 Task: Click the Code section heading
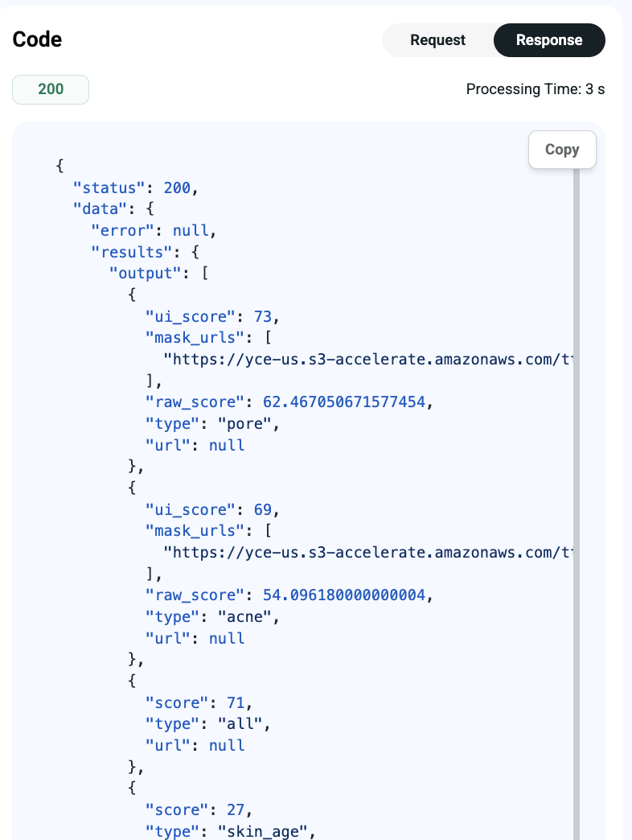click(x=37, y=39)
